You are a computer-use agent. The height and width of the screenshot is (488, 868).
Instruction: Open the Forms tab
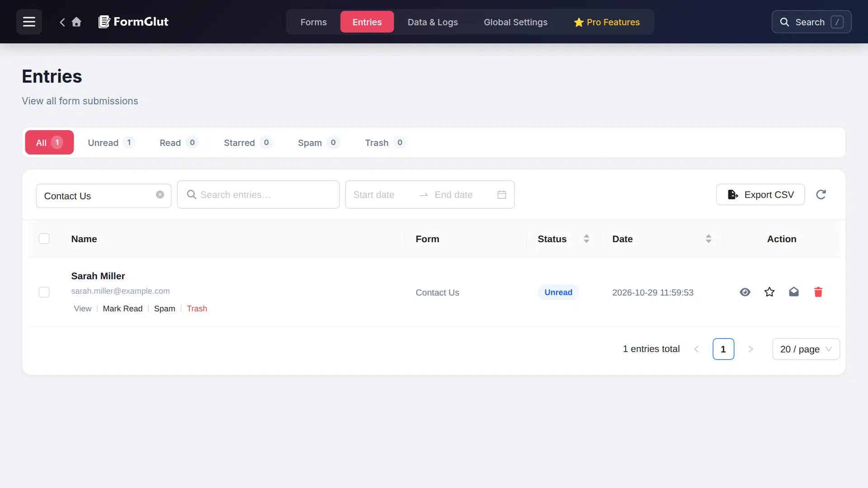coord(313,22)
